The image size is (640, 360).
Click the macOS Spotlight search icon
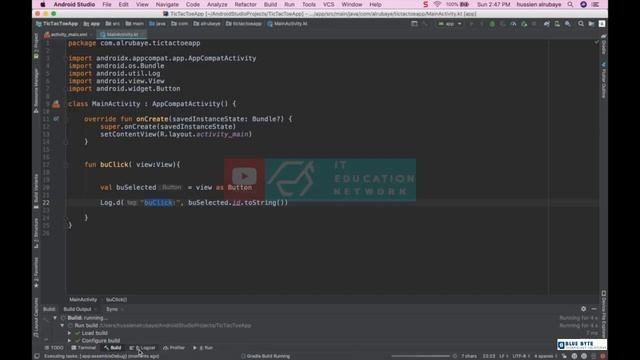[x=570, y=4]
